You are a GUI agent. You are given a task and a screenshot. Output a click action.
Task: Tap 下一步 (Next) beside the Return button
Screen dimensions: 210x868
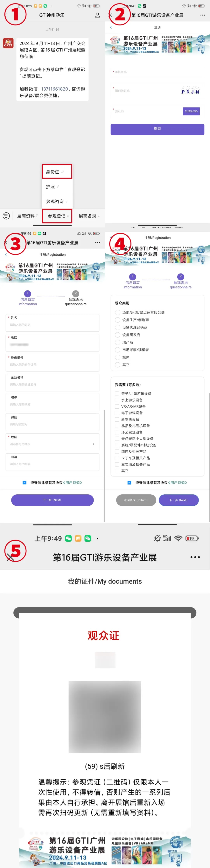point(179,500)
